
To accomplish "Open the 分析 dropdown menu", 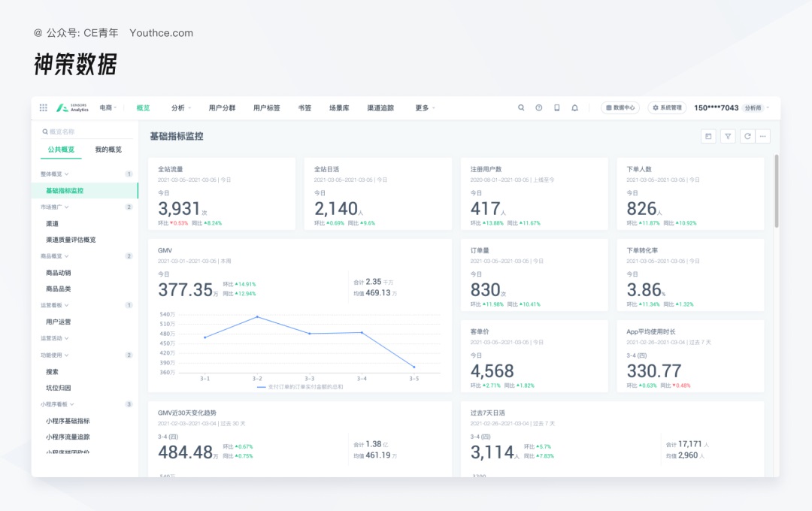I will click(181, 107).
